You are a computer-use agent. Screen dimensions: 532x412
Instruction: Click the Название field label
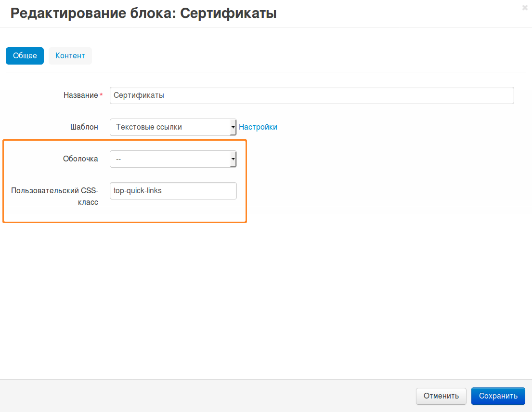click(x=80, y=95)
